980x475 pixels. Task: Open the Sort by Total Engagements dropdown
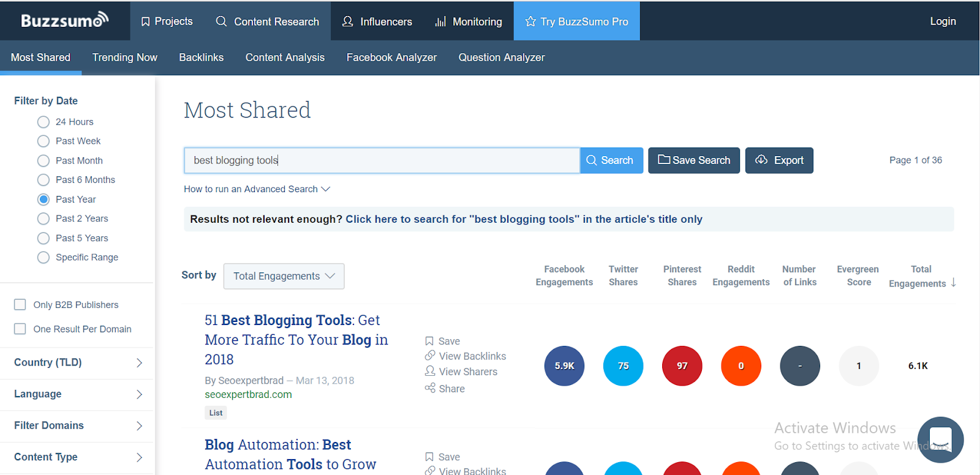tap(284, 276)
